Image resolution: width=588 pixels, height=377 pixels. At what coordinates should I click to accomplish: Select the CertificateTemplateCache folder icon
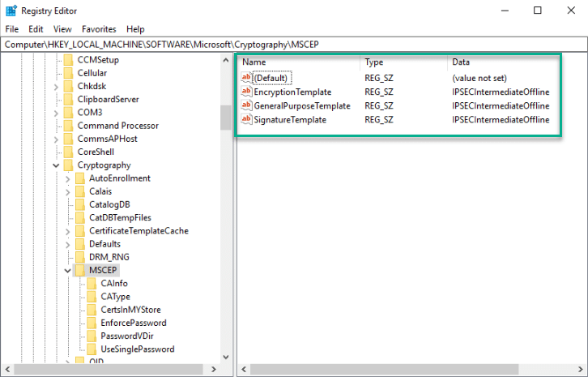80,231
